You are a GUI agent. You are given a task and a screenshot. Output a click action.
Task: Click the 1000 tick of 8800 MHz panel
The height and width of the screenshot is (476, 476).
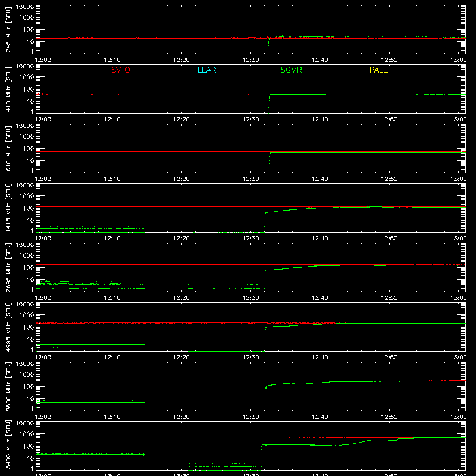(27, 375)
